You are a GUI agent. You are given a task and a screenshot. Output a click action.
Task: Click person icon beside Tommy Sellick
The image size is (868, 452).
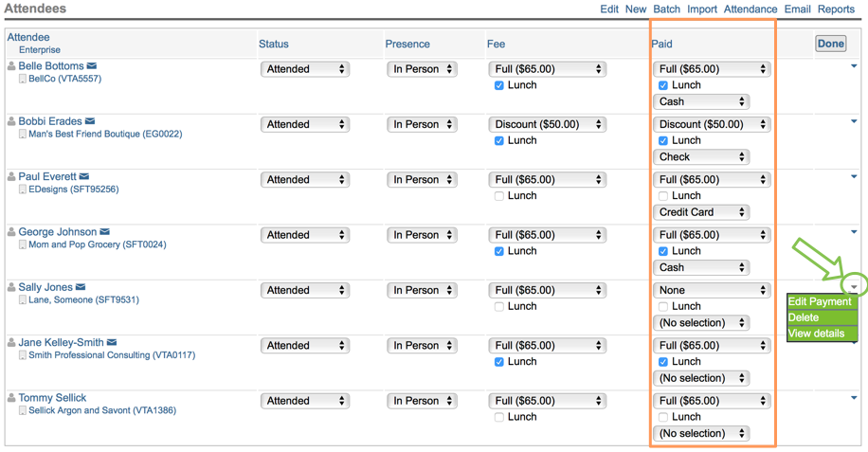coord(11,398)
